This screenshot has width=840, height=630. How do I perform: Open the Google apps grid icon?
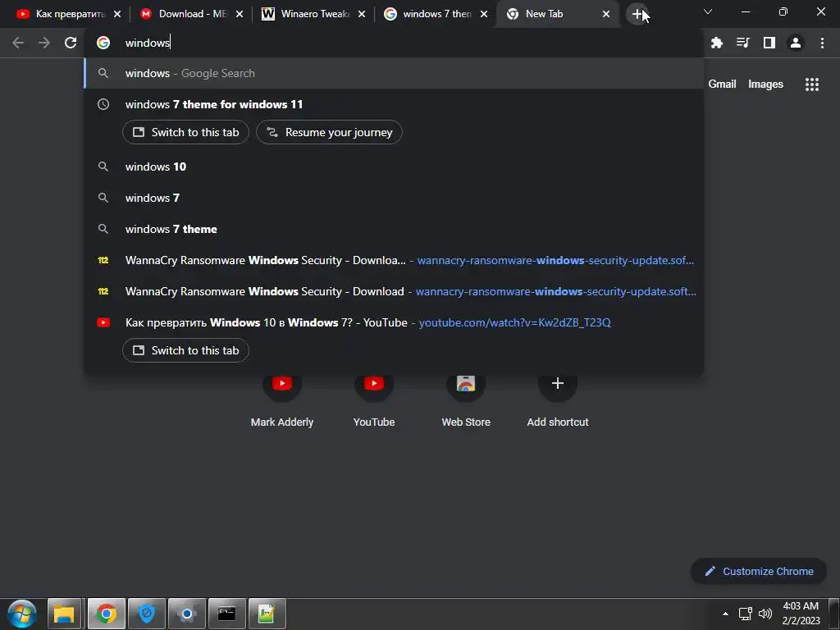point(811,84)
